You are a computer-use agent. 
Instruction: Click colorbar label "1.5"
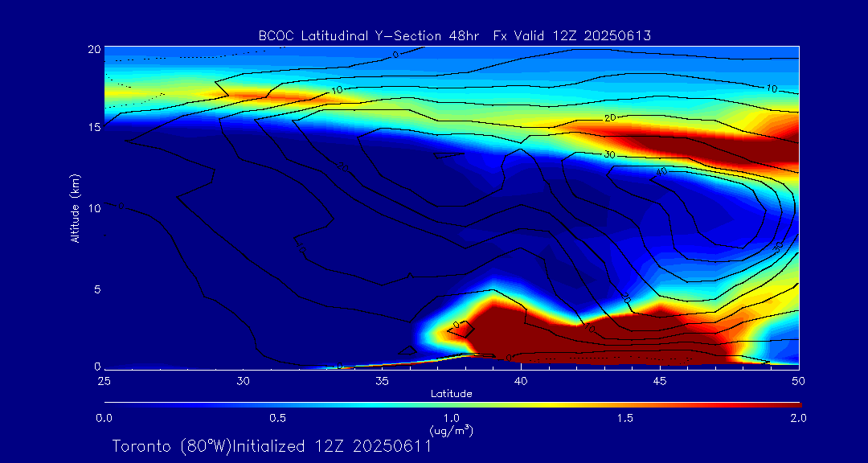(x=625, y=418)
